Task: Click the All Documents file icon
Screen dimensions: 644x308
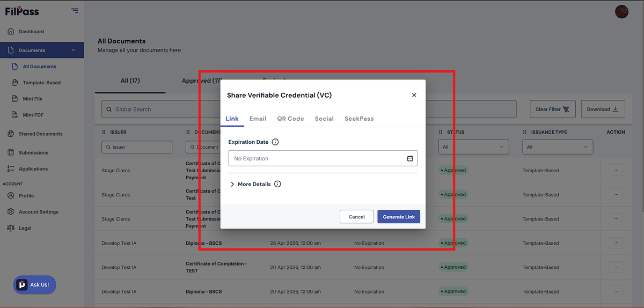Action: click(x=15, y=67)
